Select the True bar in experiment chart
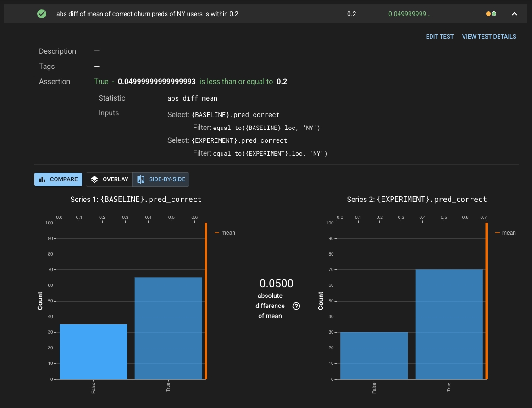This screenshot has height=408, width=532. click(x=449, y=324)
